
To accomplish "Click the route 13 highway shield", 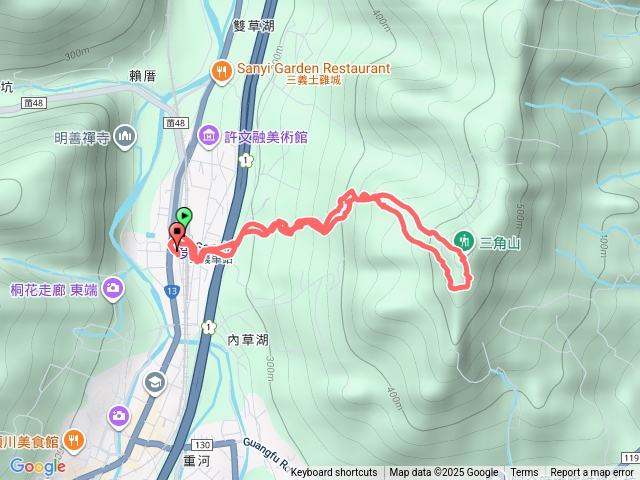I will [172, 291].
